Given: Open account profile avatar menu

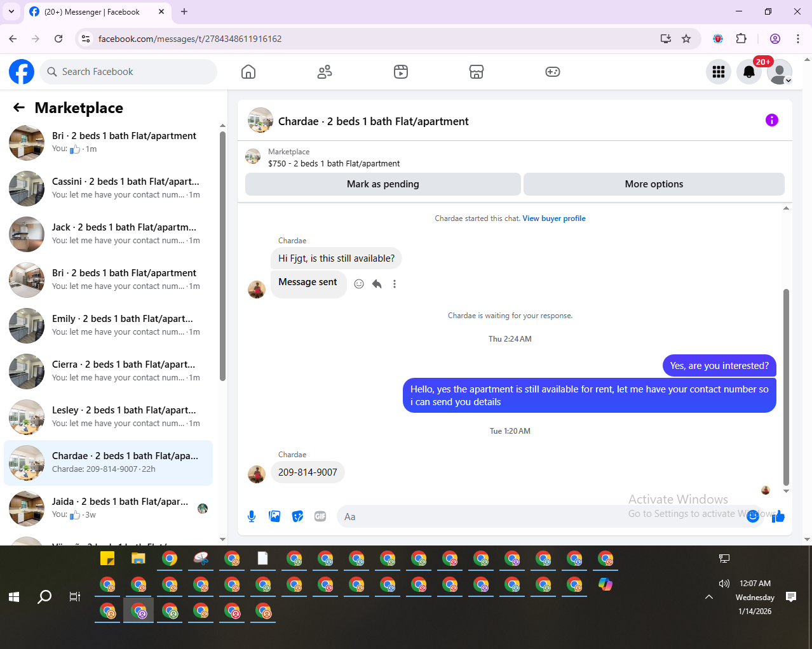Looking at the screenshot, I should point(780,72).
